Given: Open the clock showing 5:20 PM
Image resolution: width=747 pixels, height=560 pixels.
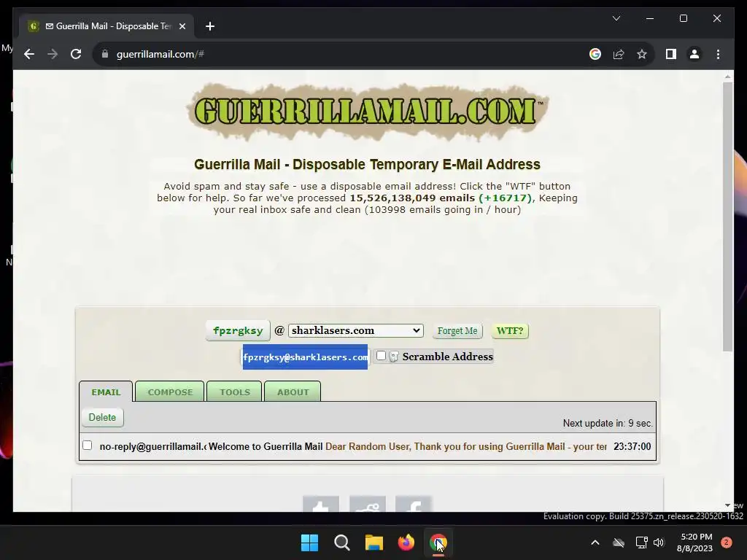Looking at the screenshot, I should 695,542.
